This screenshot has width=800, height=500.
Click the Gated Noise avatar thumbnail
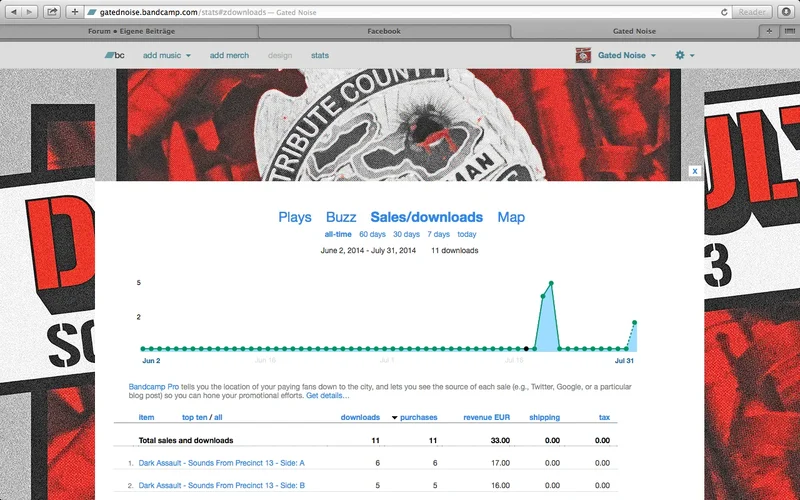pyautogui.click(x=583, y=55)
